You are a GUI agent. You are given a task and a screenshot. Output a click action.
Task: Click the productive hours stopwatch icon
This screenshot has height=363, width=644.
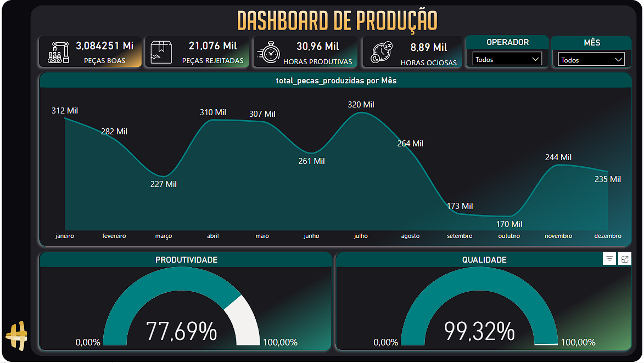point(269,53)
